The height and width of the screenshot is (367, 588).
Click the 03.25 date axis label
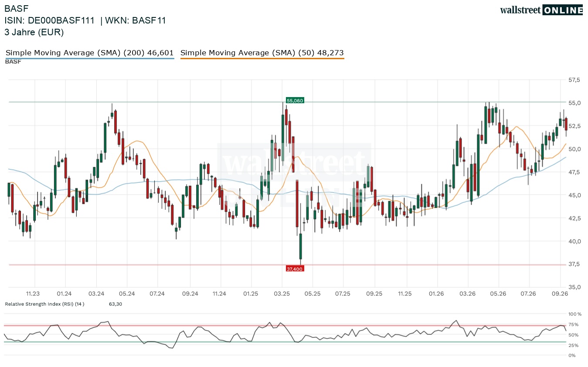click(x=282, y=293)
